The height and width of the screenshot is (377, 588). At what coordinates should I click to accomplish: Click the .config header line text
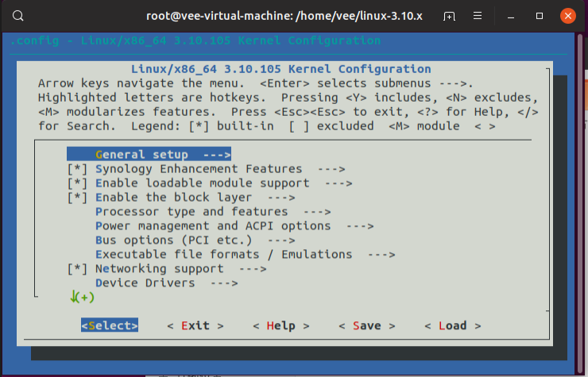(195, 40)
